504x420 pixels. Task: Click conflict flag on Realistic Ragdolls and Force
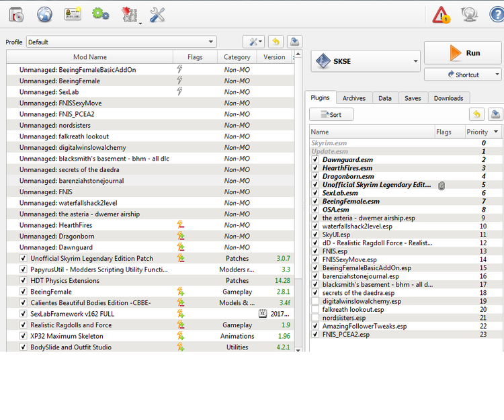(x=181, y=325)
